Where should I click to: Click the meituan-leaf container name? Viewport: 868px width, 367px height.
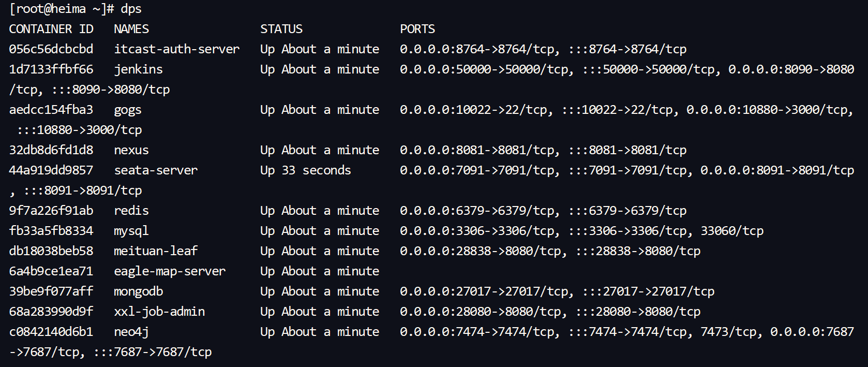click(156, 251)
